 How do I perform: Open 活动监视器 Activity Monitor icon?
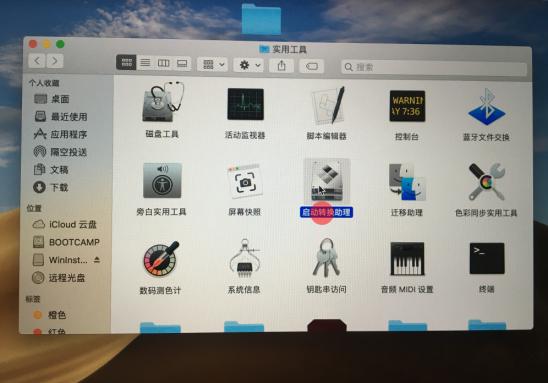coord(245,104)
